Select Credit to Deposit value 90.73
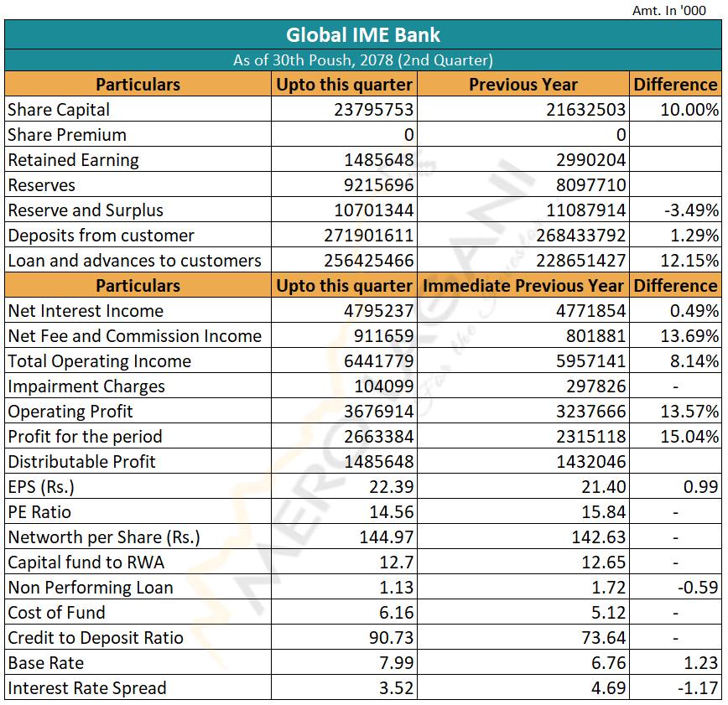 pos(392,638)
